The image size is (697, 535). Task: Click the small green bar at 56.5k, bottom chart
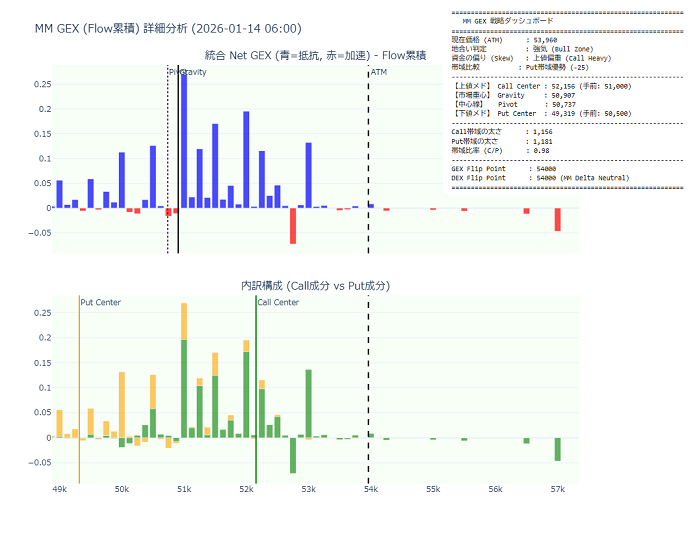click(526, 440)
